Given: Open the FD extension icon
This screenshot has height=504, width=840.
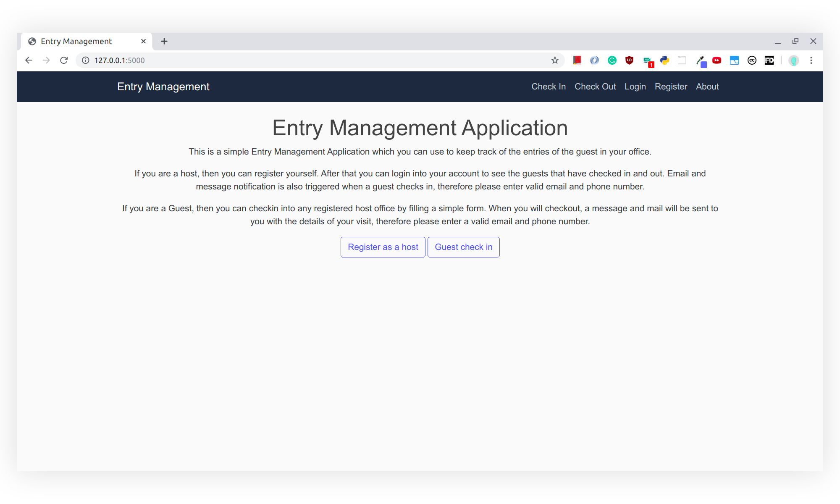Looking at the screenshot, I should pos(769,60).
